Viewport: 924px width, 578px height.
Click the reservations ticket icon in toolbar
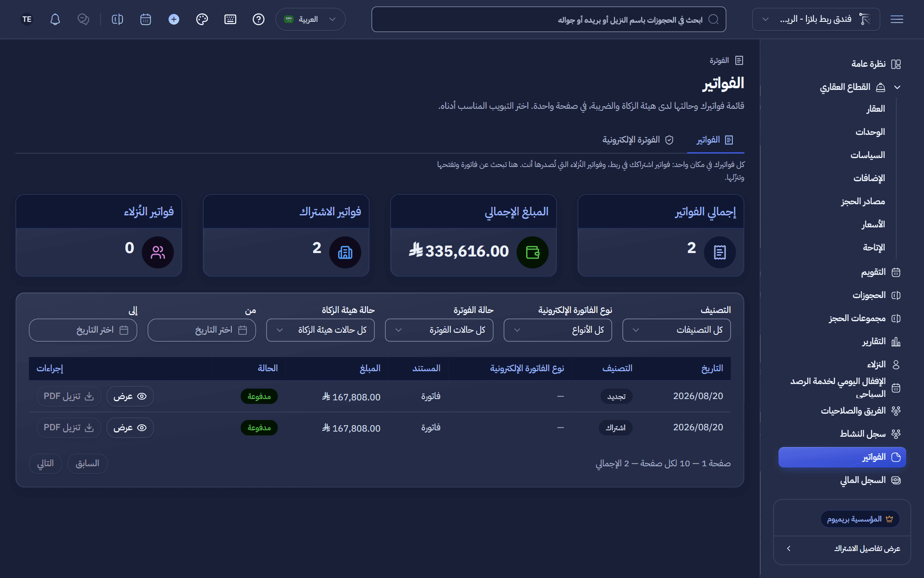pos(117,19)
